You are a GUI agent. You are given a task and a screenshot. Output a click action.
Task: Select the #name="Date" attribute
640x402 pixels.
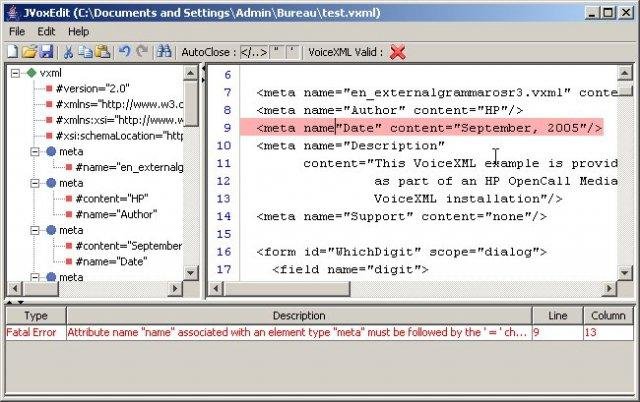pos(111,262)
